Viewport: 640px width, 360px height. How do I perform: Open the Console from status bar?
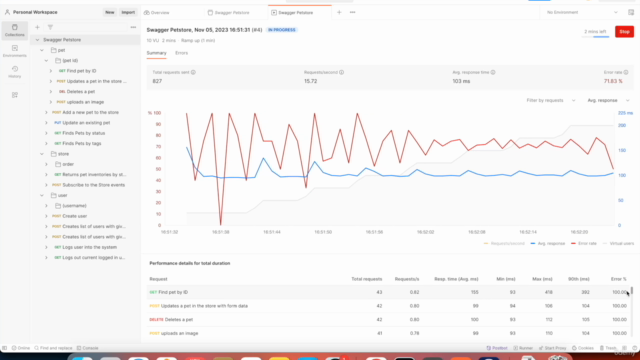[x=88, y=348]
